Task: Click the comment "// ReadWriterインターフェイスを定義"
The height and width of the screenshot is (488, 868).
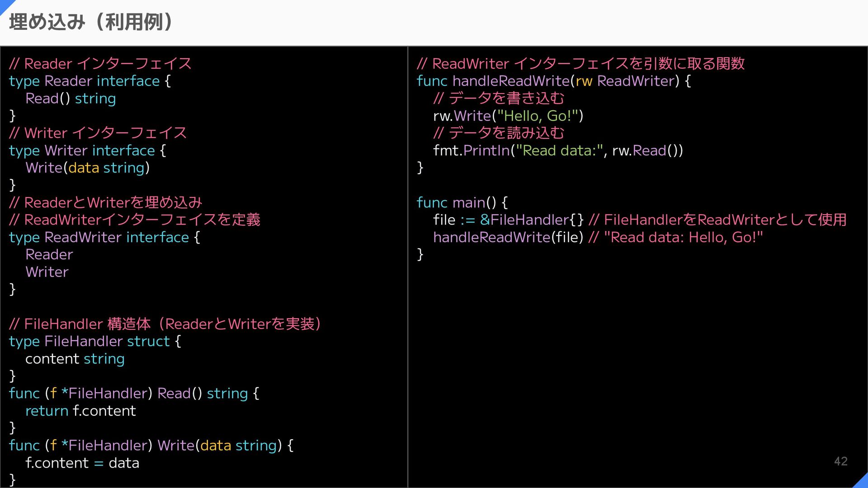Action: tap(135, 220)
